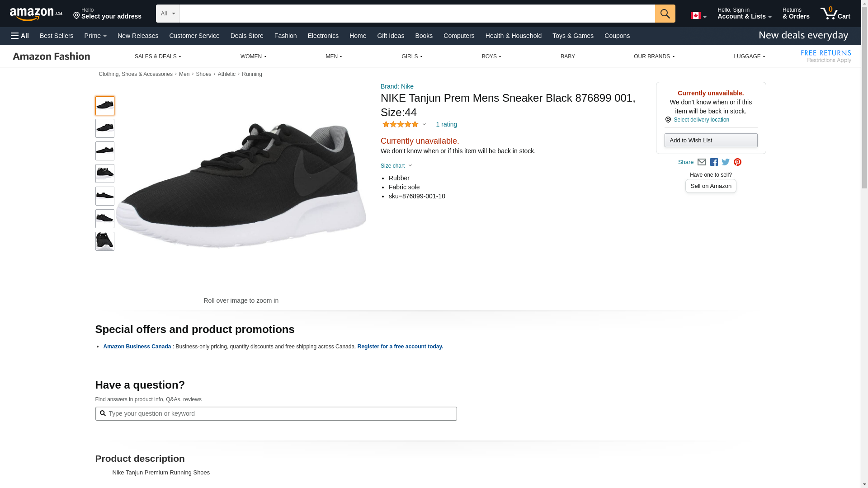Expand the Size chart
This screenshot has width=868, height=488.
(x=396, y=166)
